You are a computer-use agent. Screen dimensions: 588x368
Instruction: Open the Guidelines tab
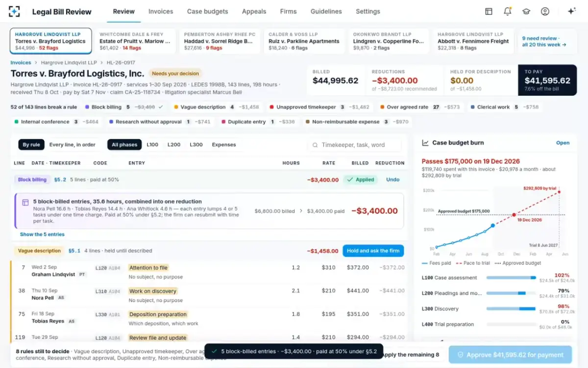point(326,11)
